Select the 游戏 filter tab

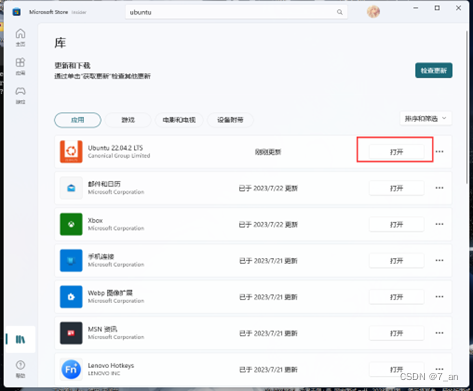128,120
